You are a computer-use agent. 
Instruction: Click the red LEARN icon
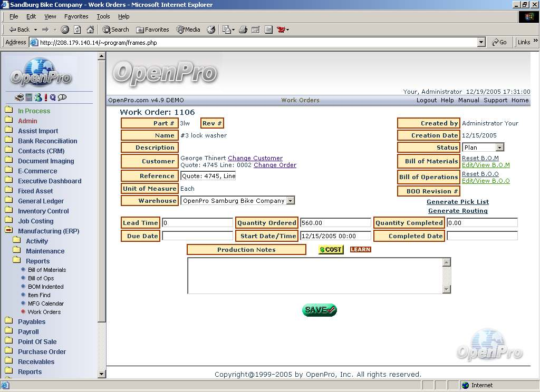(361, 250)
